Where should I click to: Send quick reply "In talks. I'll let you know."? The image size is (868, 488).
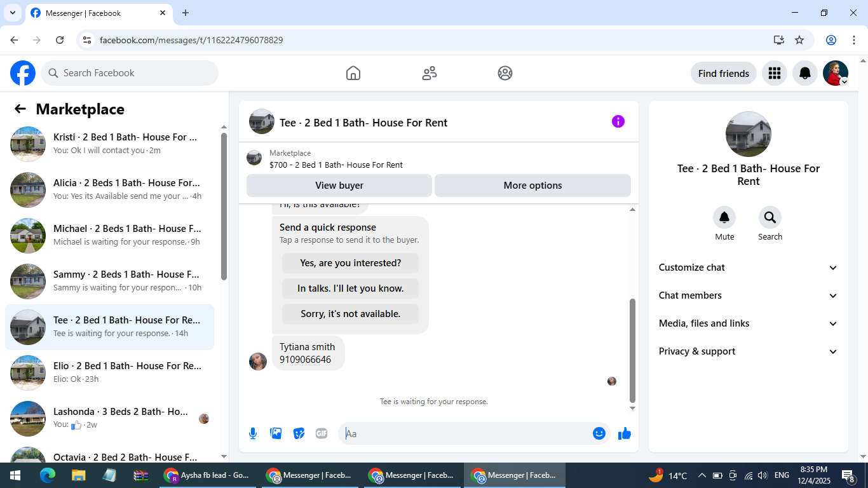click(x=351, y=288)
